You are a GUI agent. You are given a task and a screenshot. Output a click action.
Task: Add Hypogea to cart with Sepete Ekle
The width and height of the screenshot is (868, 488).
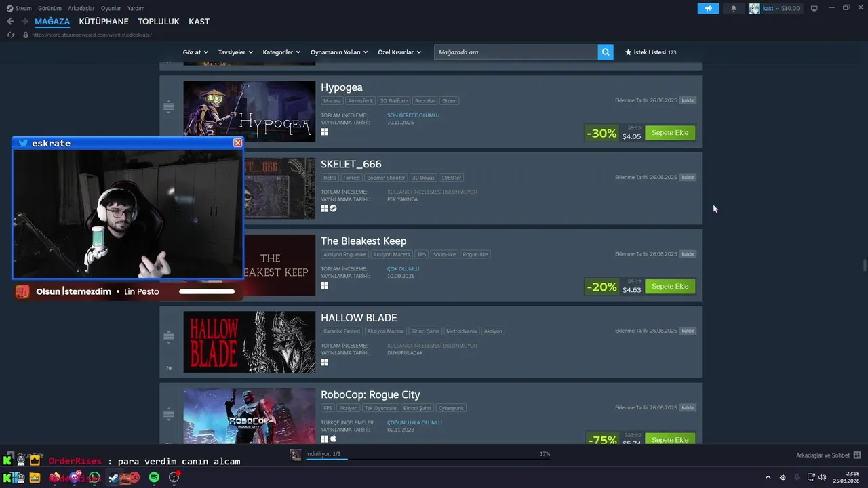670,133
